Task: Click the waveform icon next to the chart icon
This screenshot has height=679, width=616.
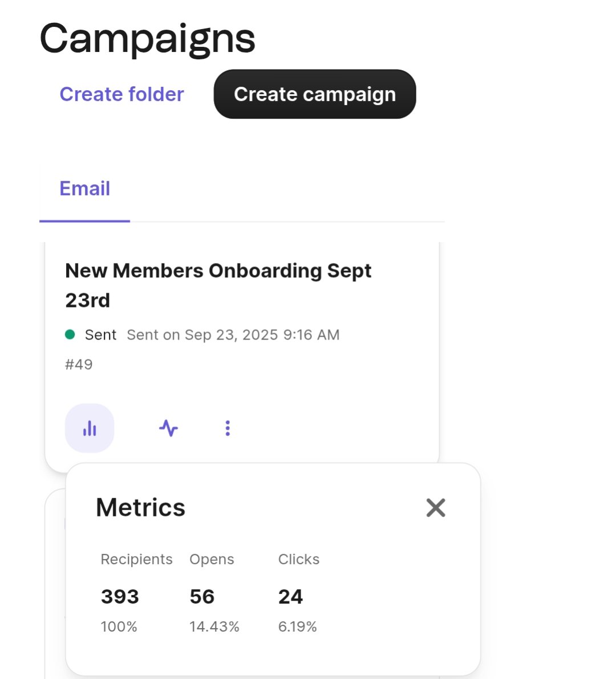Action: click(168, 428)
